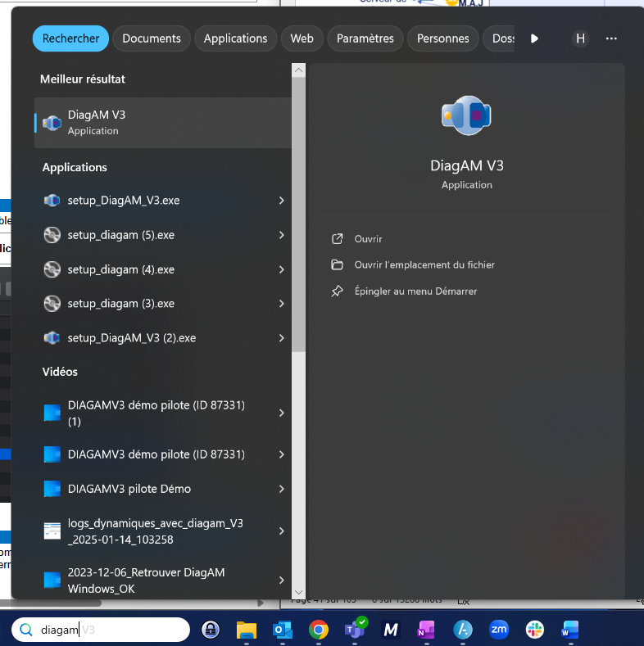Expand the DIAGAMV3 pilote Démo video chevron
The width and height of the screenshot is (644, 646).
281,489
